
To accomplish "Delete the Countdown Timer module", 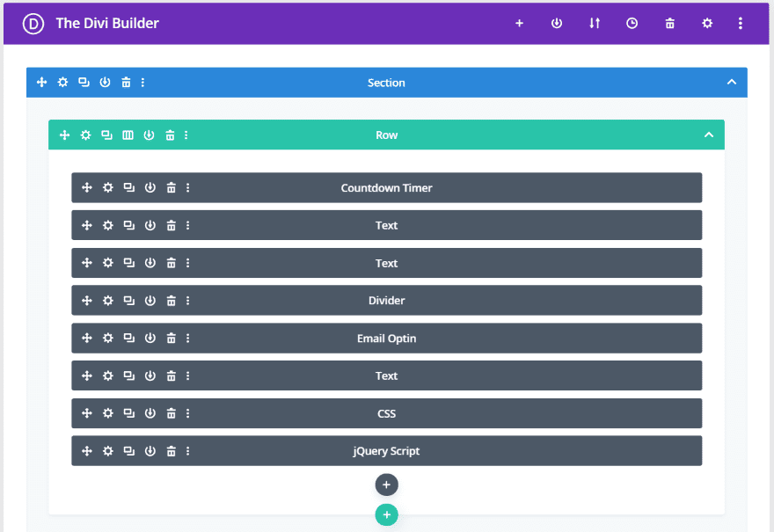I will coord(171,187).
